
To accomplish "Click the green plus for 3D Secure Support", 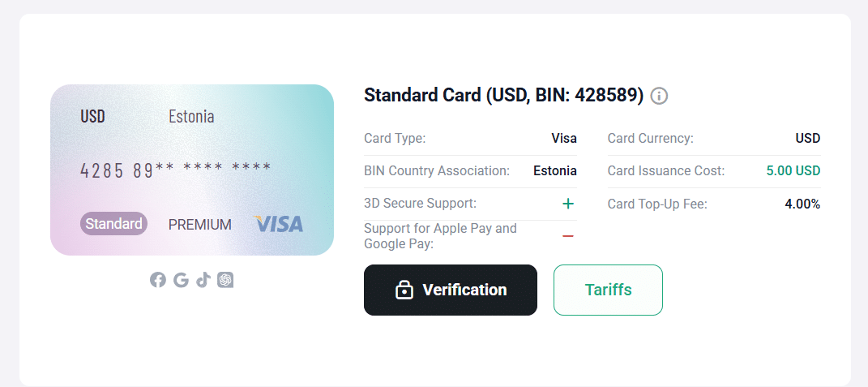I will tap(568, 204).
